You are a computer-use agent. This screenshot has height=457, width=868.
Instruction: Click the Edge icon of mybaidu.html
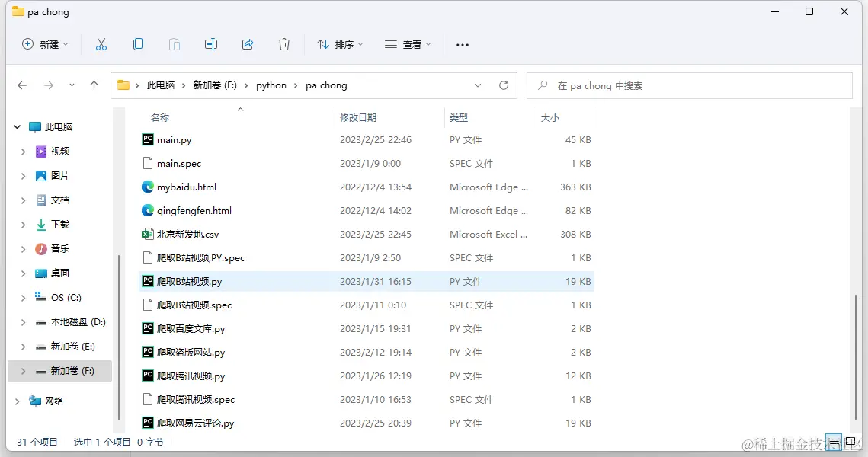click(147, 187)
